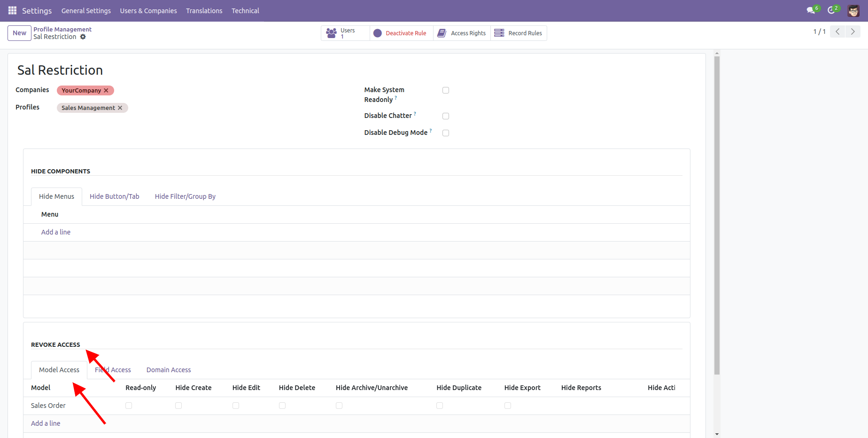Expand the Technical menu
The image size is (868, 438).
click(245, 10)
